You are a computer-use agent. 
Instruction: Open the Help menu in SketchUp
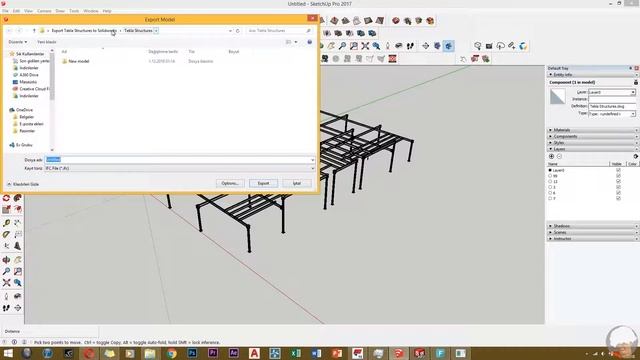tap(107, 11)
